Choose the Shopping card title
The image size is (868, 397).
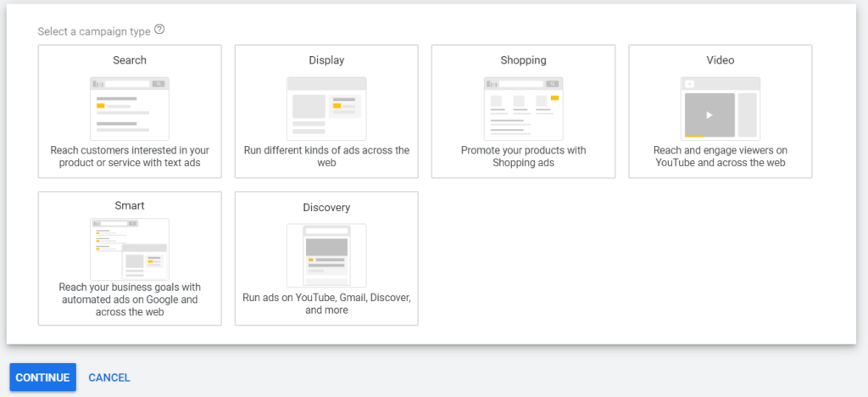point(523,59)
